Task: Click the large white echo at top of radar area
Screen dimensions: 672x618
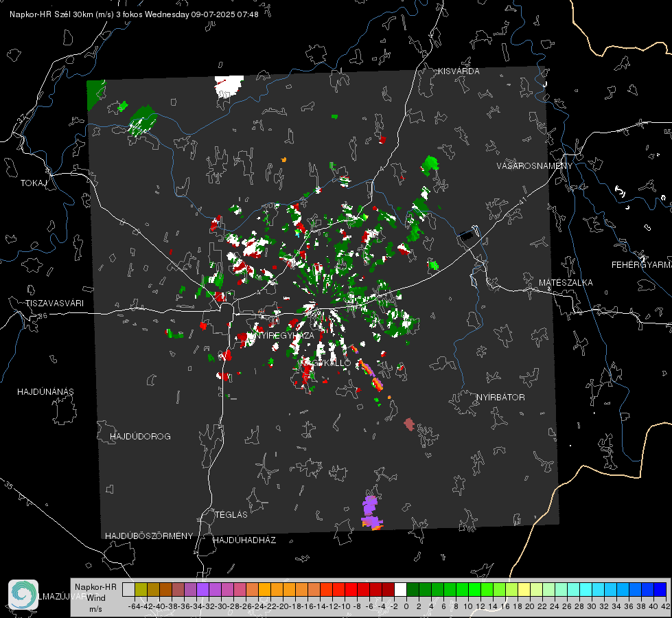Action: [x=229, y=87]
